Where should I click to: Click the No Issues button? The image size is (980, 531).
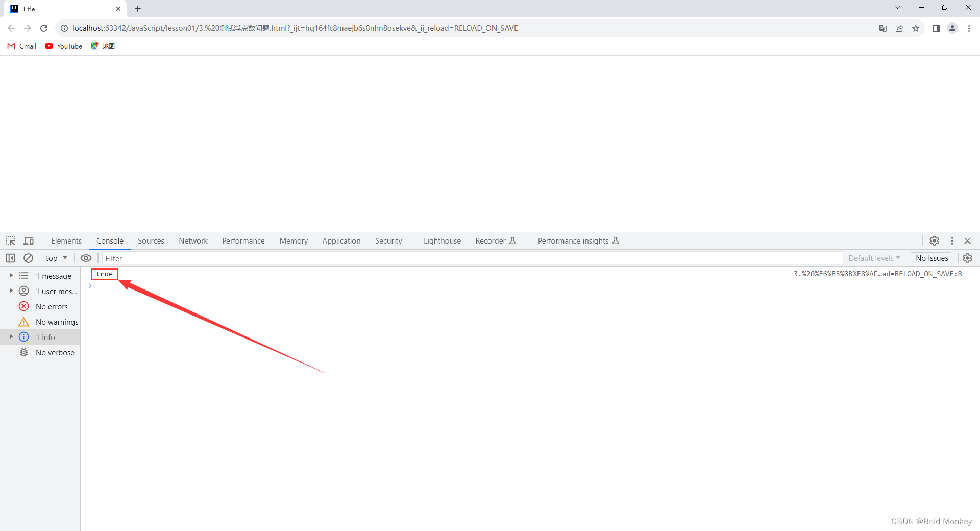coord(932,258)
